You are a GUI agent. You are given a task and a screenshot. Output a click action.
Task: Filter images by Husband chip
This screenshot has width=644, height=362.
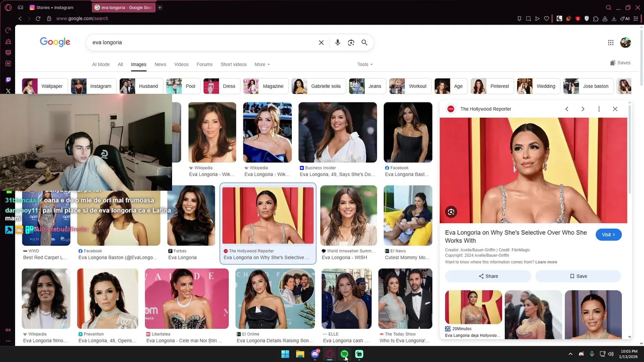[140, 86]
